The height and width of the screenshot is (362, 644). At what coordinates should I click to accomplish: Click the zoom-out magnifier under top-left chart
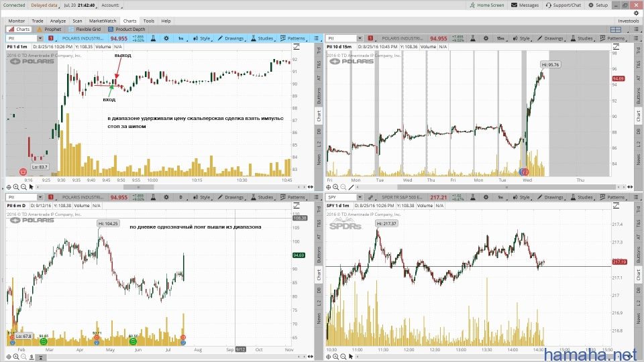23,187
